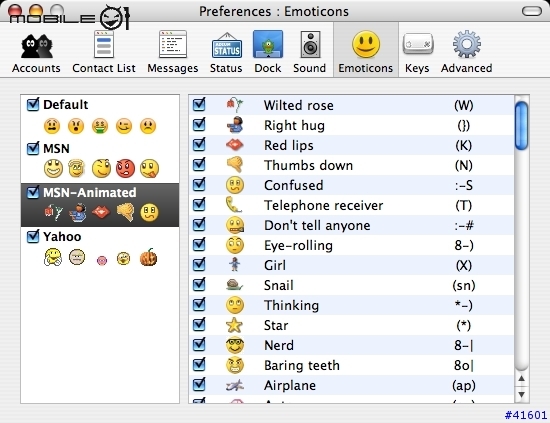The height and width of the screenshot is (423, 550).
Task: Toggle the Girl emoticon checkbox
Action: (x=199, y=264)
